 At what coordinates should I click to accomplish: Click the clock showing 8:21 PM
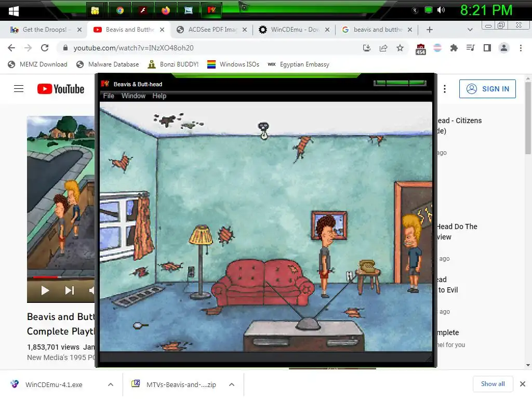(x=486, y=10)
